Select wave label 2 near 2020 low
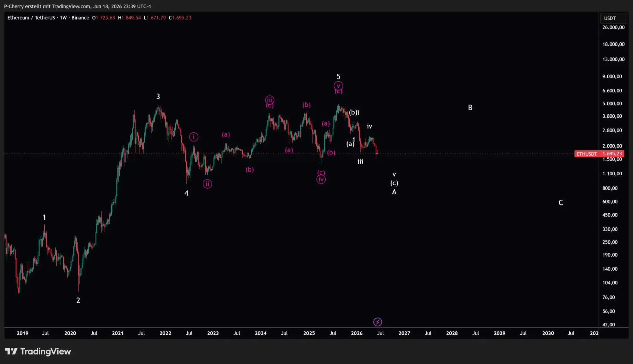 78,300
